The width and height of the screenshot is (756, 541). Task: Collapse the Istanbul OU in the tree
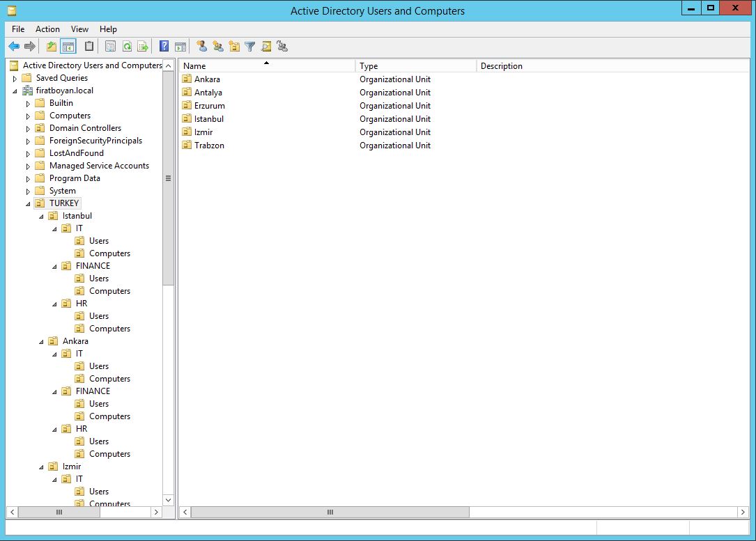(41, 217)
